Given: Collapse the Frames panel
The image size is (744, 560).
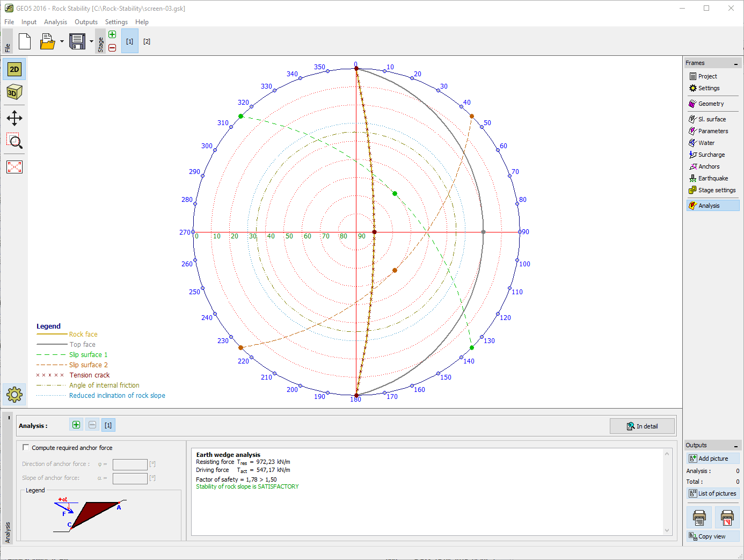Looking at the screenshot, I should [735, 64].
